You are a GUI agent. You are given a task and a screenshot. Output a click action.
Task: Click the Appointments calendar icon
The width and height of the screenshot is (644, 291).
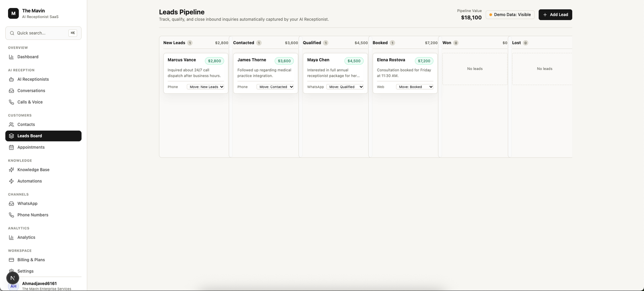11,147
